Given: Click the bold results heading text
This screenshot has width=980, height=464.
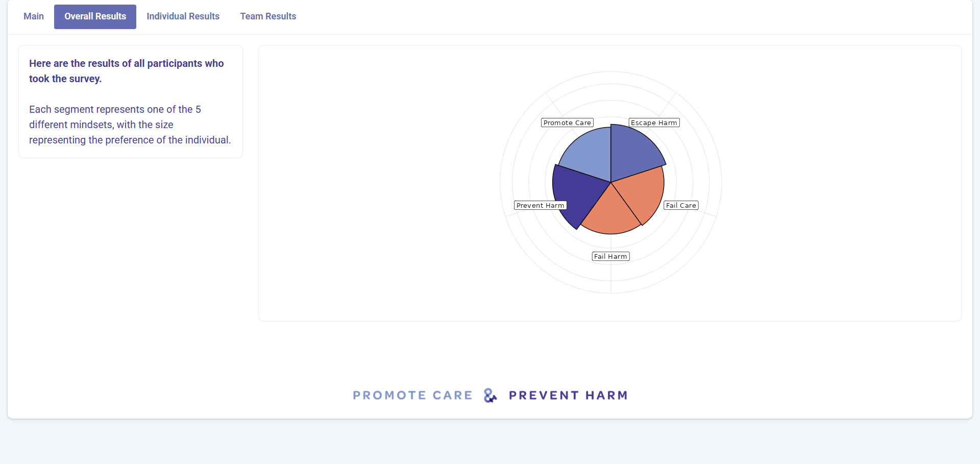Looking at the screenshot, I should (x=127, y=71).
